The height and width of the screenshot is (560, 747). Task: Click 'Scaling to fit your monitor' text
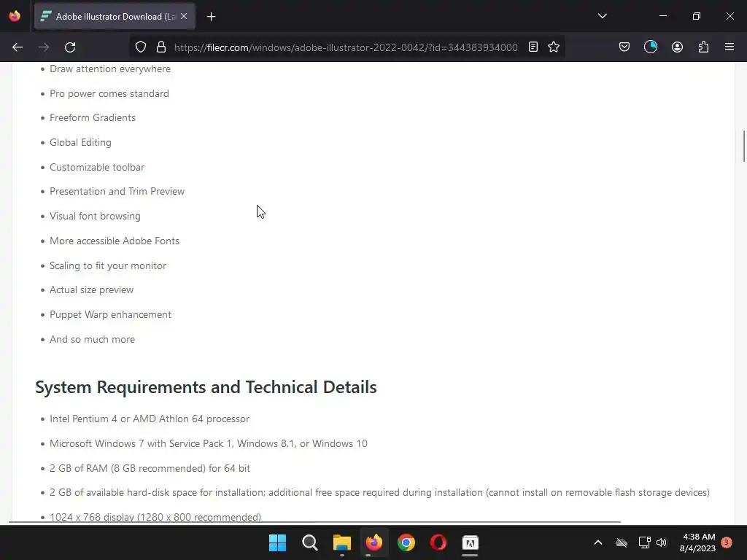(108, 265)
